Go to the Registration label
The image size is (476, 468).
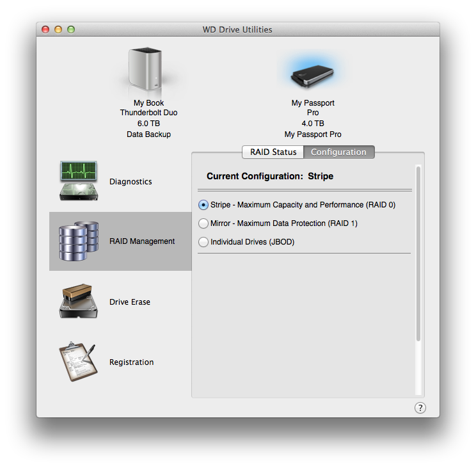coord(131,362)
